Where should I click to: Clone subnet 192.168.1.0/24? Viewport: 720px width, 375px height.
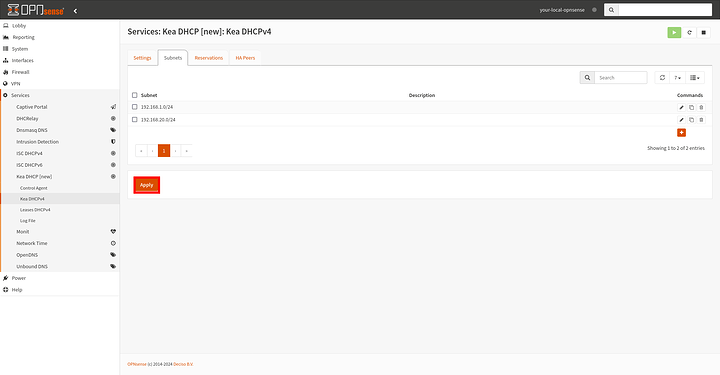692,107
